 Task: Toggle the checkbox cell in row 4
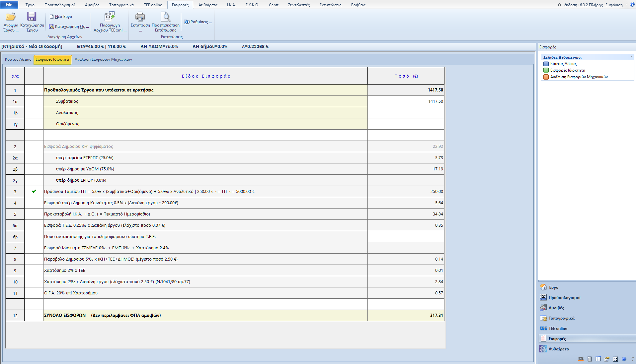(34, 203)
